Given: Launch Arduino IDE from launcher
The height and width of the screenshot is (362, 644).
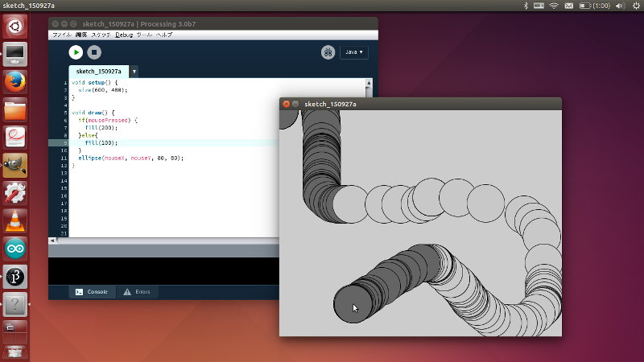Looking at the screenshot, I should pyautogui.click(x=14, y=249).
